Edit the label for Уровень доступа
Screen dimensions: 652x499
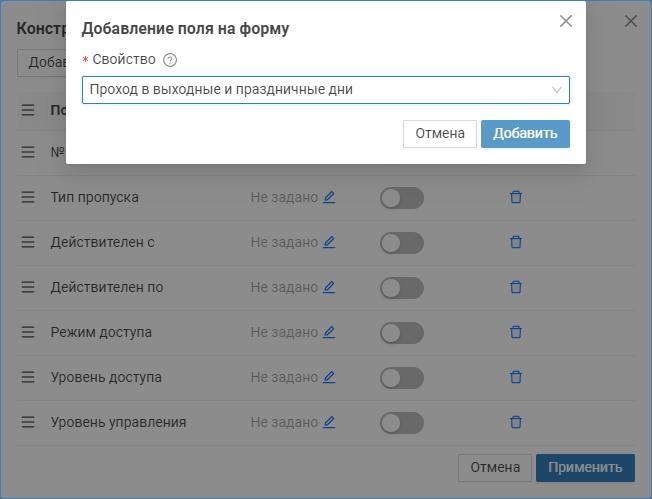click(x=329, y=377)
